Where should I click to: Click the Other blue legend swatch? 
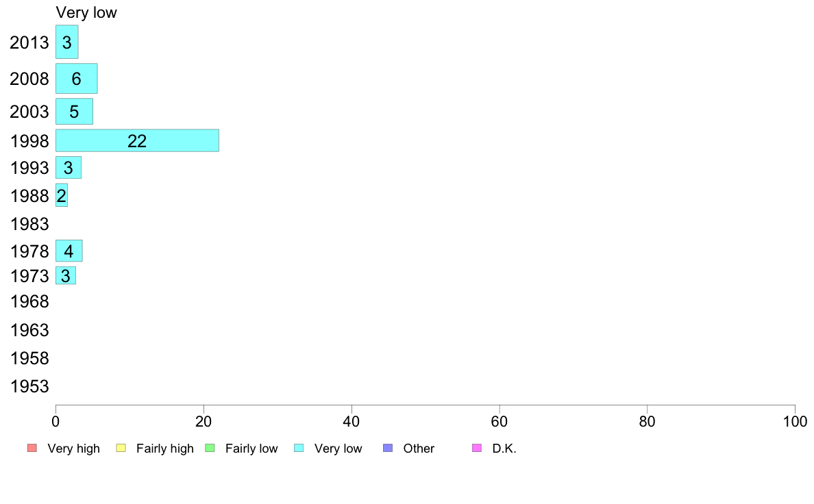tap(388, 448)
